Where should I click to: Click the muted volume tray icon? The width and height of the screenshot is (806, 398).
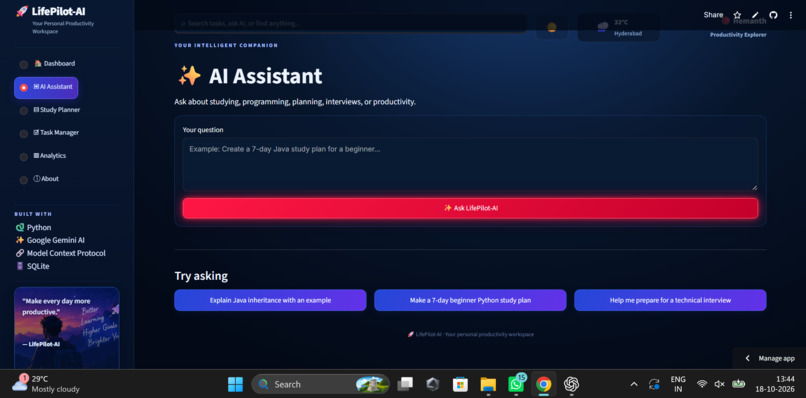[720, 384]
